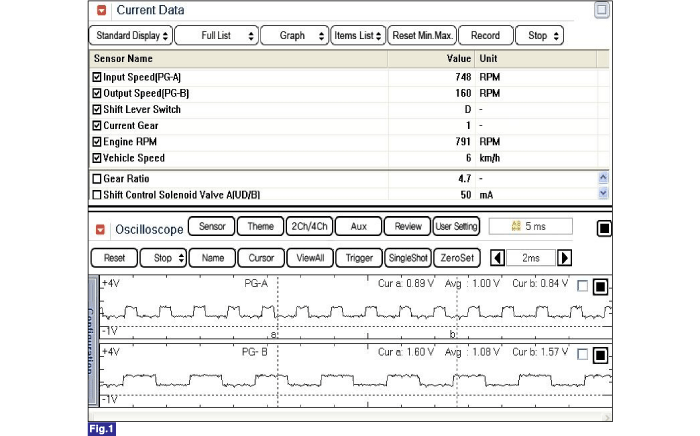Click the sensor list scrollbar down arrow
700x436 pixels.
pos(602,193)
